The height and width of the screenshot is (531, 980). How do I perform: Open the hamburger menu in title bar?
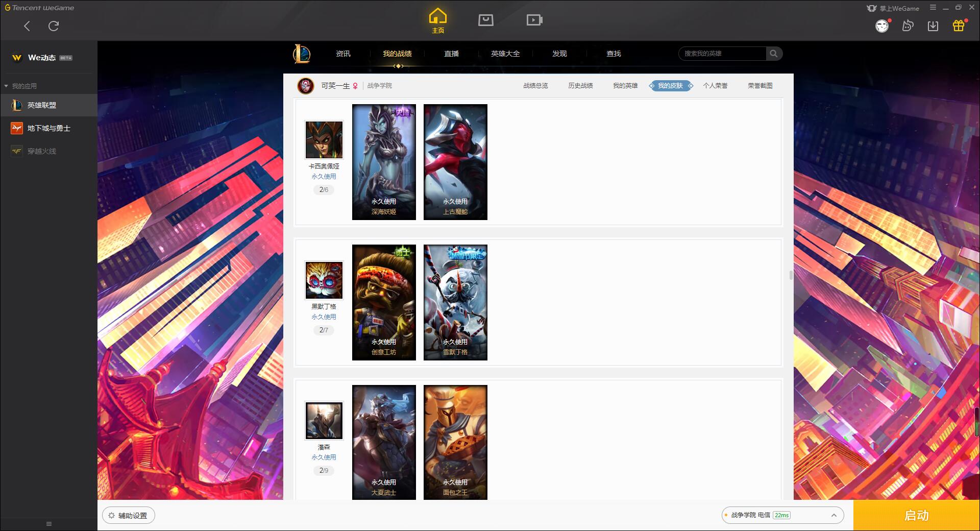933,8
